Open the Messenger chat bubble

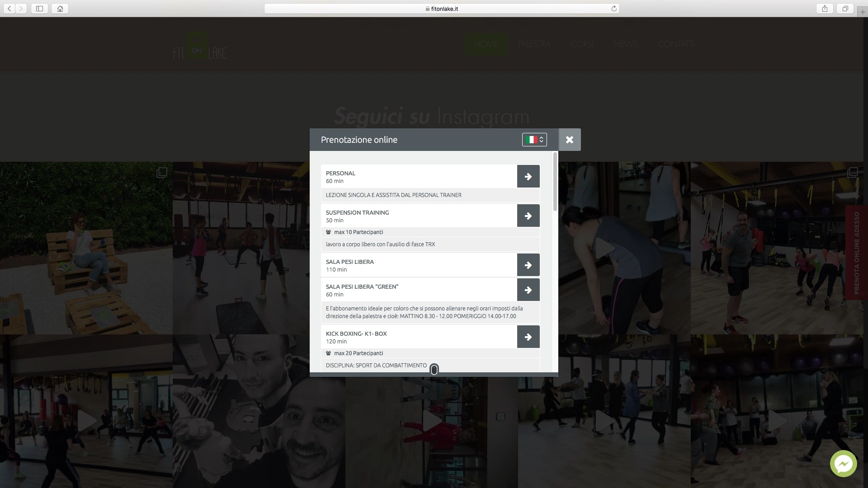click(x=843, y=464)
